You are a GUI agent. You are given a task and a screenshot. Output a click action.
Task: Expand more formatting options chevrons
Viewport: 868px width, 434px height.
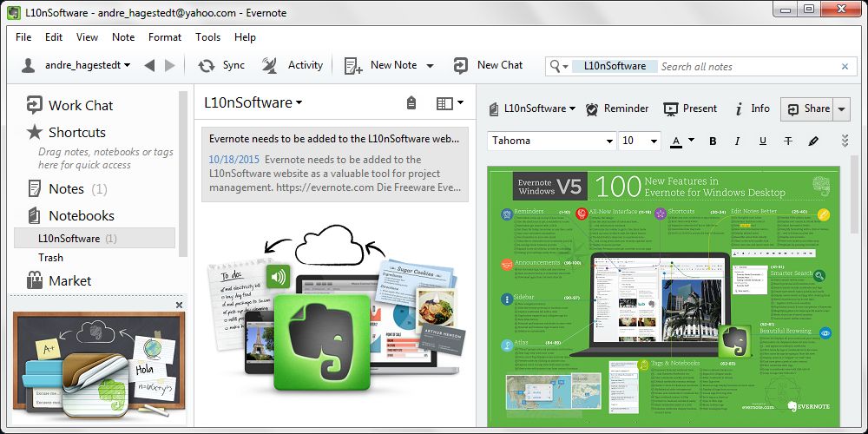coord(845,141)
